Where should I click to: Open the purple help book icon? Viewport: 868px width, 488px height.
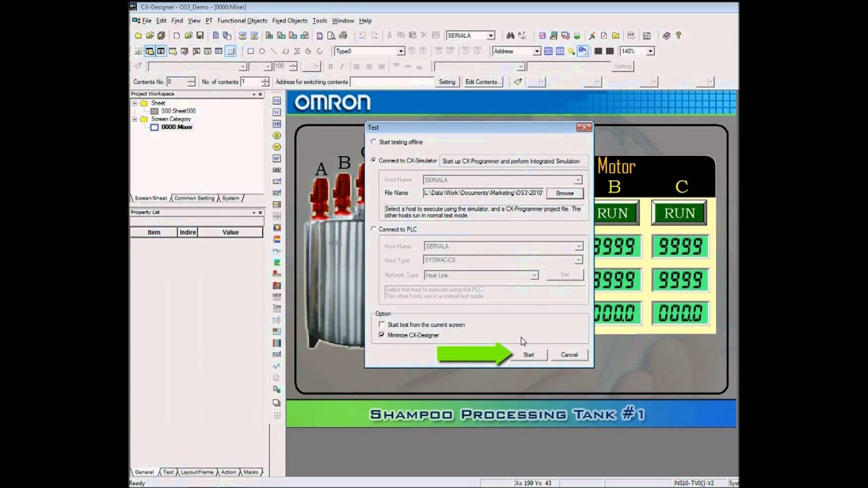coord(667,35)
